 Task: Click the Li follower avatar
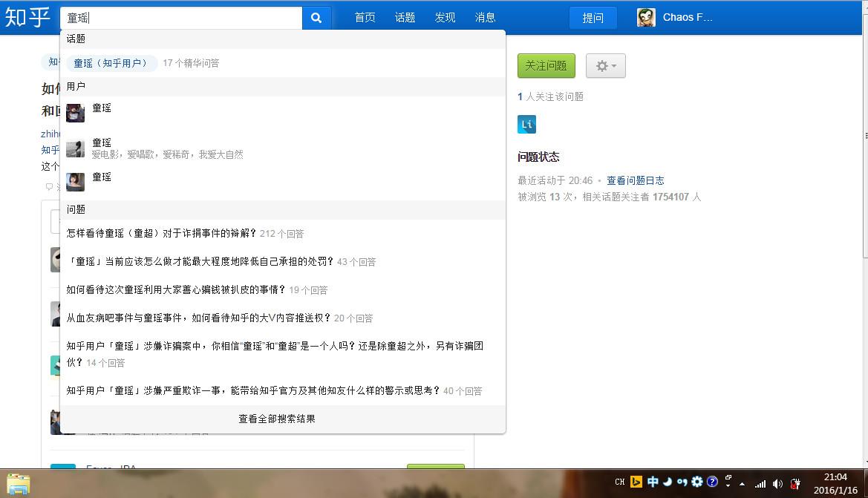[526, 125]
